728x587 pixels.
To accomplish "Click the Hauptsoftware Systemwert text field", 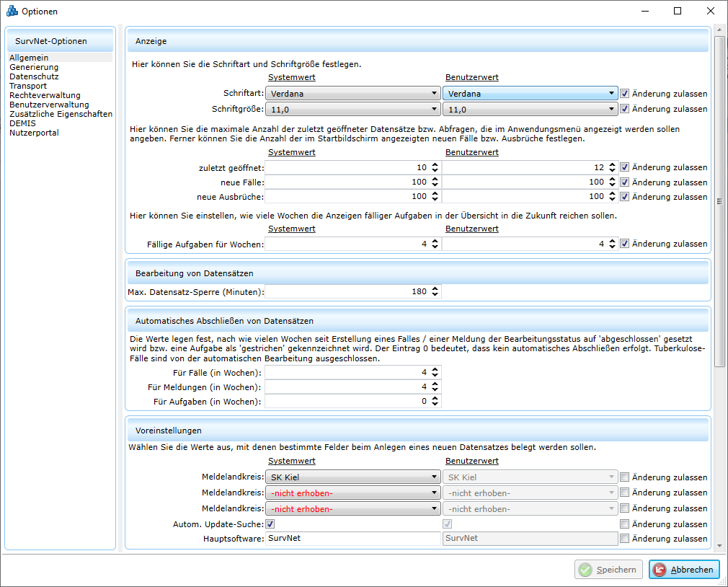I will point(352,539).
